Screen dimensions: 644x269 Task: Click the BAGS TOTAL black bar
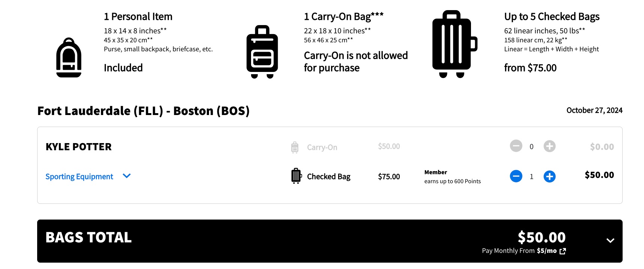[88, 237]
